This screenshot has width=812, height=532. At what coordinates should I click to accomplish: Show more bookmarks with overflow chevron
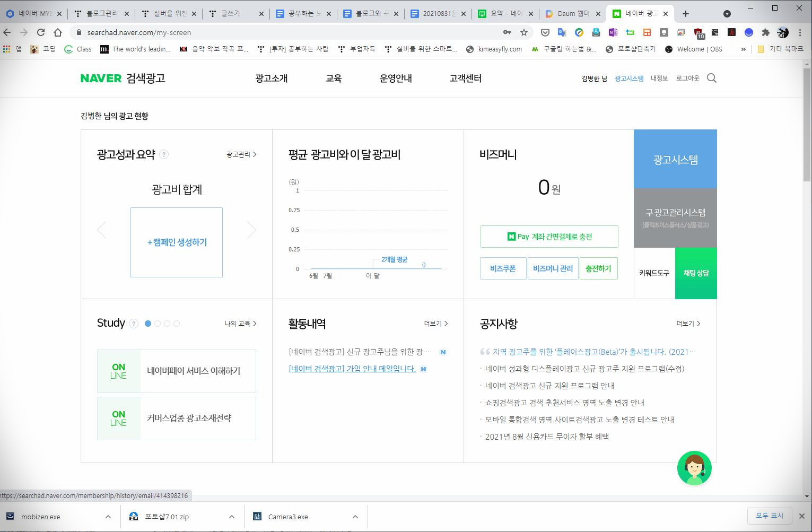pyautogui.click(x=743, y=49)
